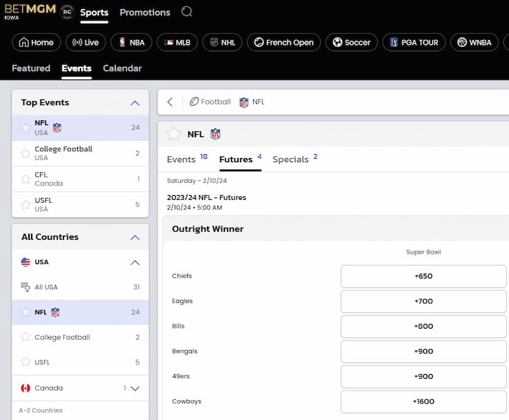Click the A-Z Countries label
The image size is (509, 420).
coord(41,410)
